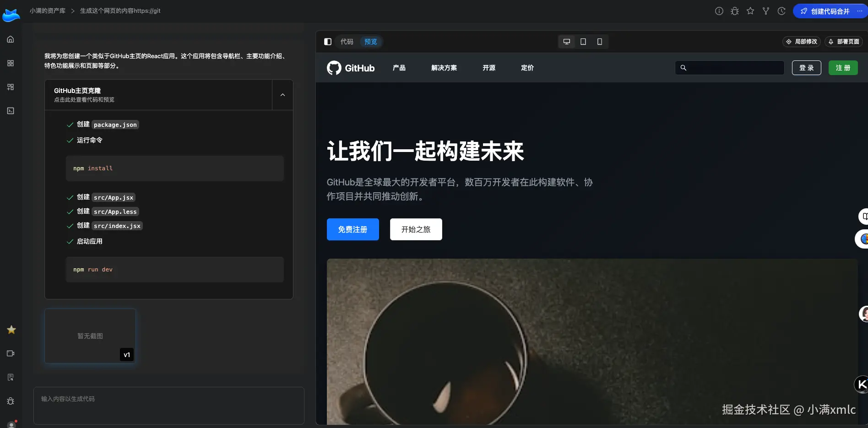Switch to the 代码 tab
Screen dimensions: 868x428
pyautogui.click(x=347, y=42)
